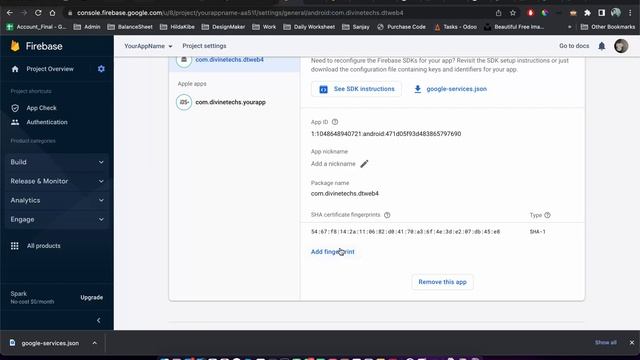
Task: Click the App Check shield icon
Action: (15, 108)
